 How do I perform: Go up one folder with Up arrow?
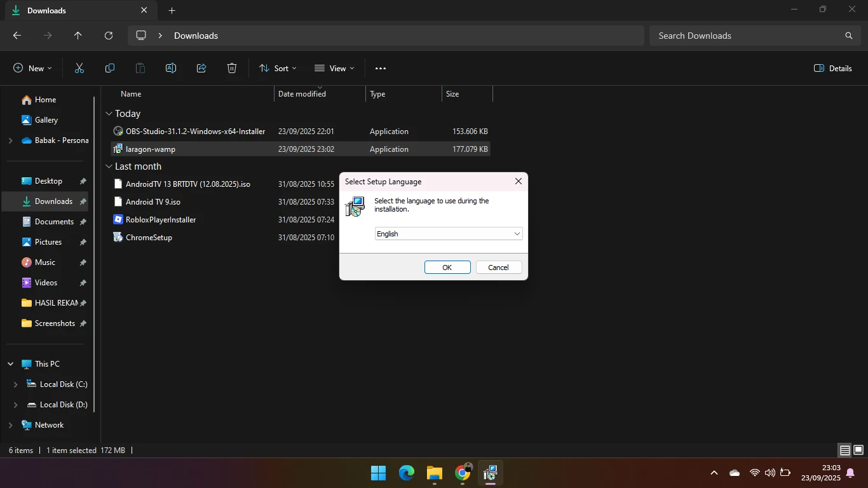78,36
